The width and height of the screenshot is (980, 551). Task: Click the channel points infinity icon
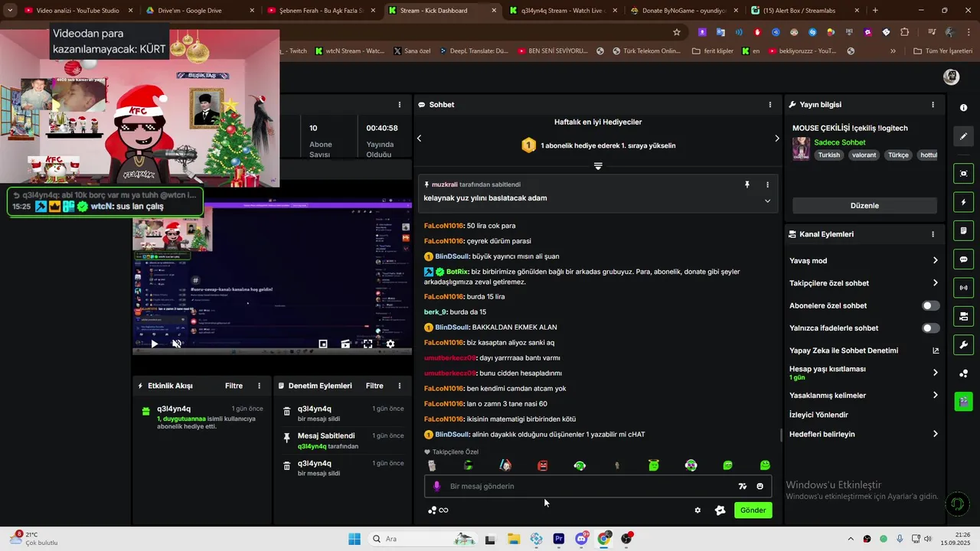(x=438, y=510)
